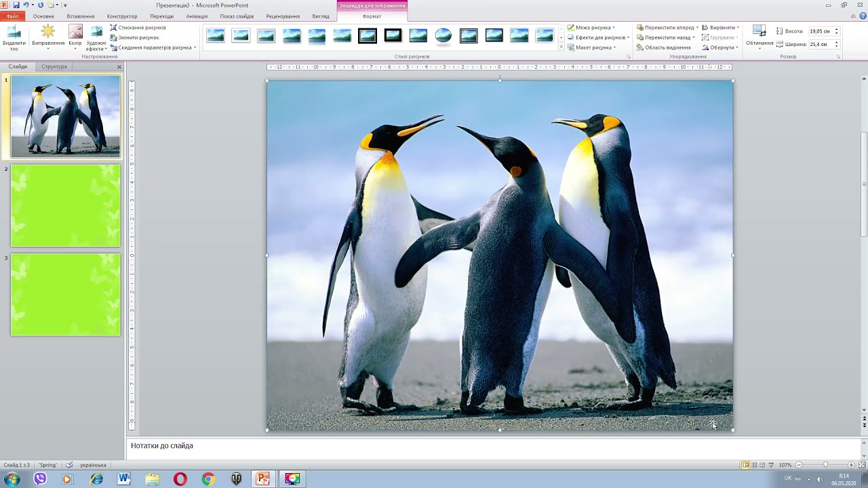The width and height of the screenshot is (868, 488).
Task: Toggle normal view button in status bar
Action: (746, 465)
